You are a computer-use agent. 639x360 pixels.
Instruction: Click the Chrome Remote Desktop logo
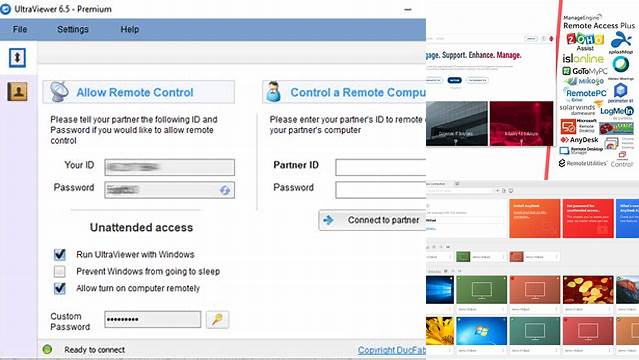619,143
